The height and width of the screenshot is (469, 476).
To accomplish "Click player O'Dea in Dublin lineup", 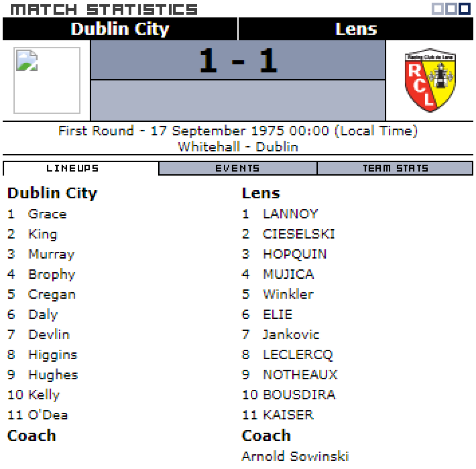I will [48, 415].
